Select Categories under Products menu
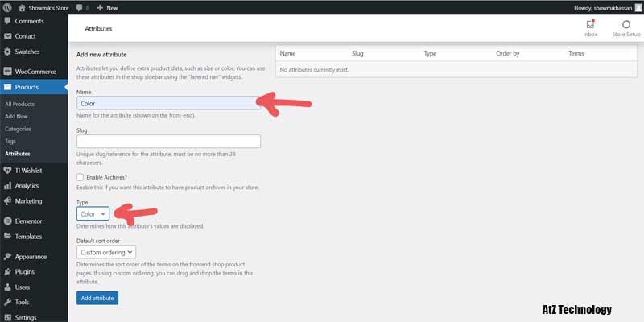Screen dimensions: 644x322 click(x=18, y=129)
